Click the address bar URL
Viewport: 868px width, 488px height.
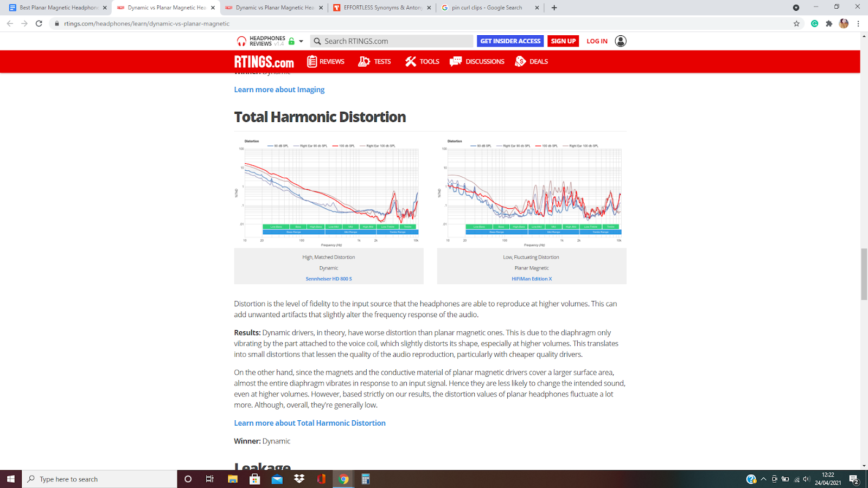pyautogui.click(x=146, y=23)
